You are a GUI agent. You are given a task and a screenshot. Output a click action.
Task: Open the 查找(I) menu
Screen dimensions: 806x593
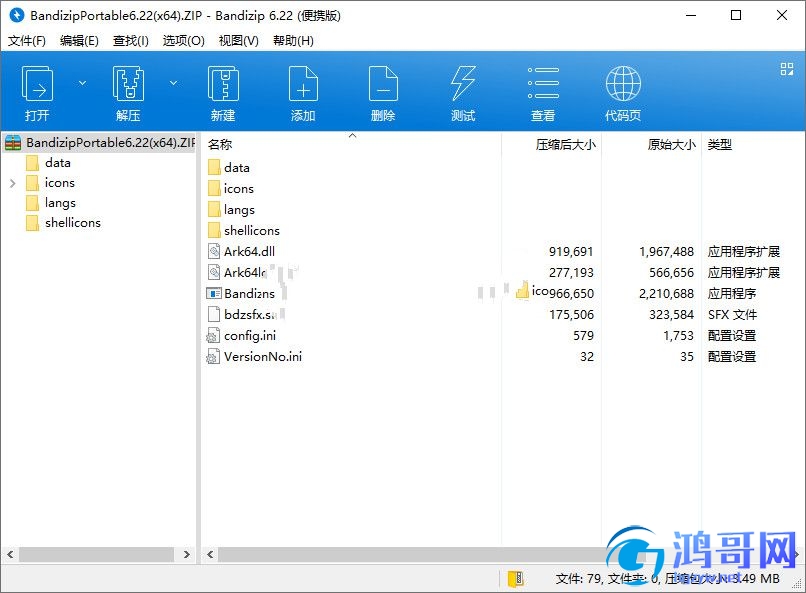(x=131, y=41)
